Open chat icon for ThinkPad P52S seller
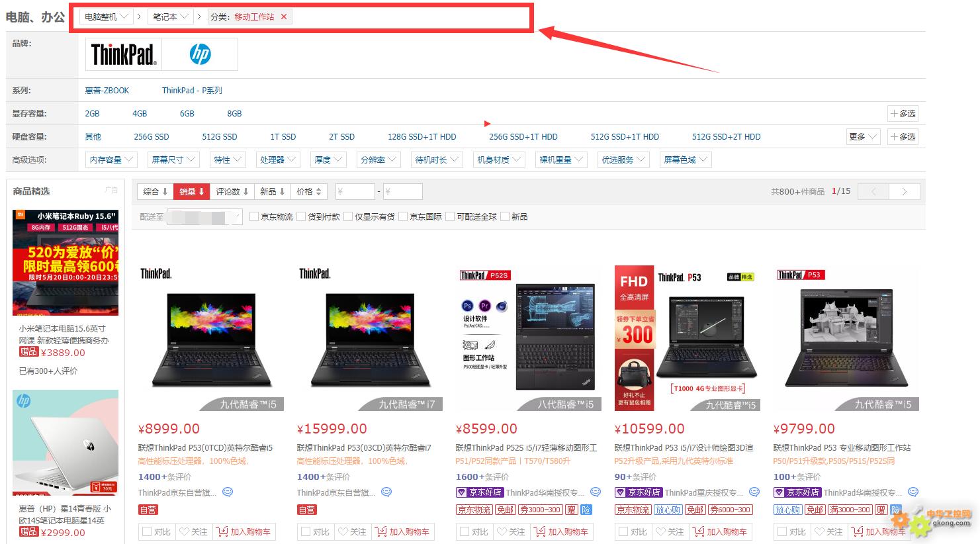Screen dimensions: 980x544 coord(595,492)
